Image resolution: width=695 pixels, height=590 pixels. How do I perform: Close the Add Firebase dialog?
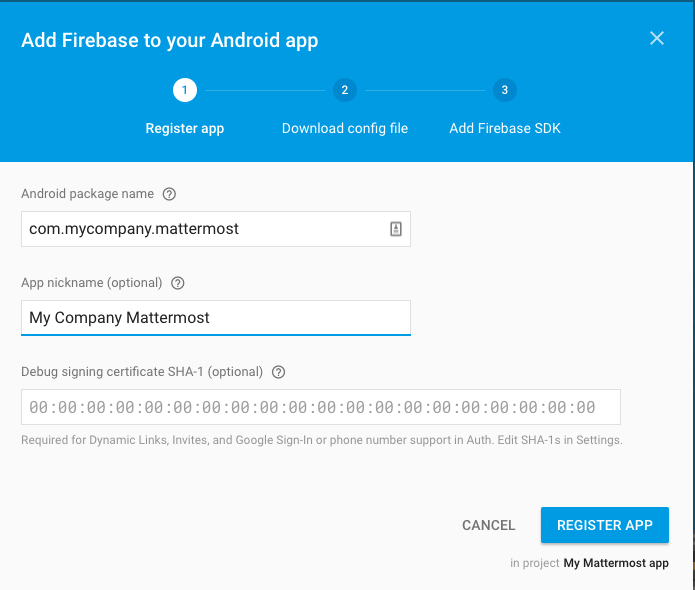pyautogui.click(x=657, y=38)
